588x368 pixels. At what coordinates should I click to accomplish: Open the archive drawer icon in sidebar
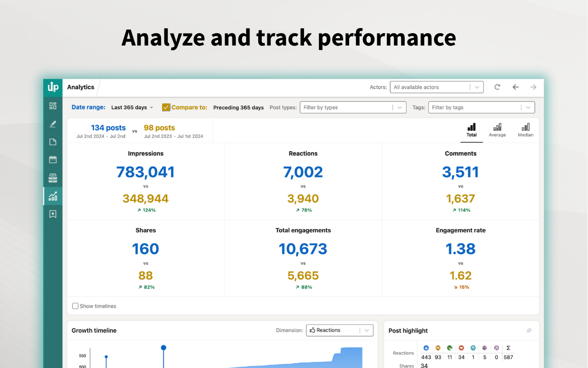click(x=53, y=178)
